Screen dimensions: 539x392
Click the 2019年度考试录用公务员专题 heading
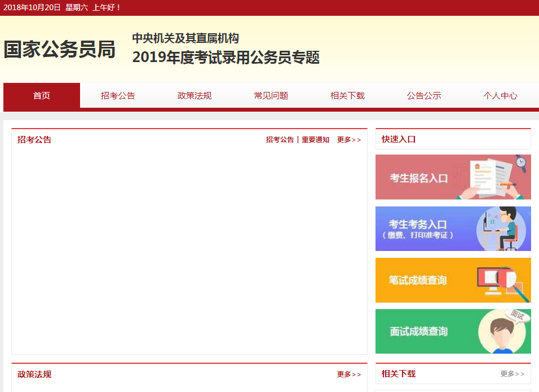226,58
